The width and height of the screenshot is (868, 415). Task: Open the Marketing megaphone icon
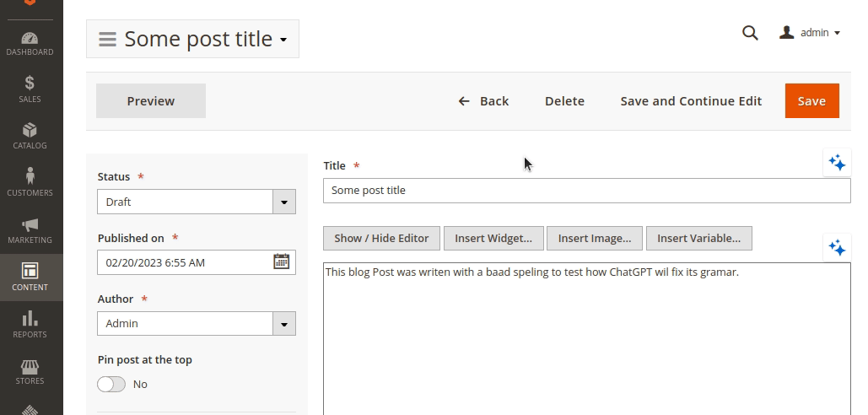pyautogui.click(x=30, y=224)
